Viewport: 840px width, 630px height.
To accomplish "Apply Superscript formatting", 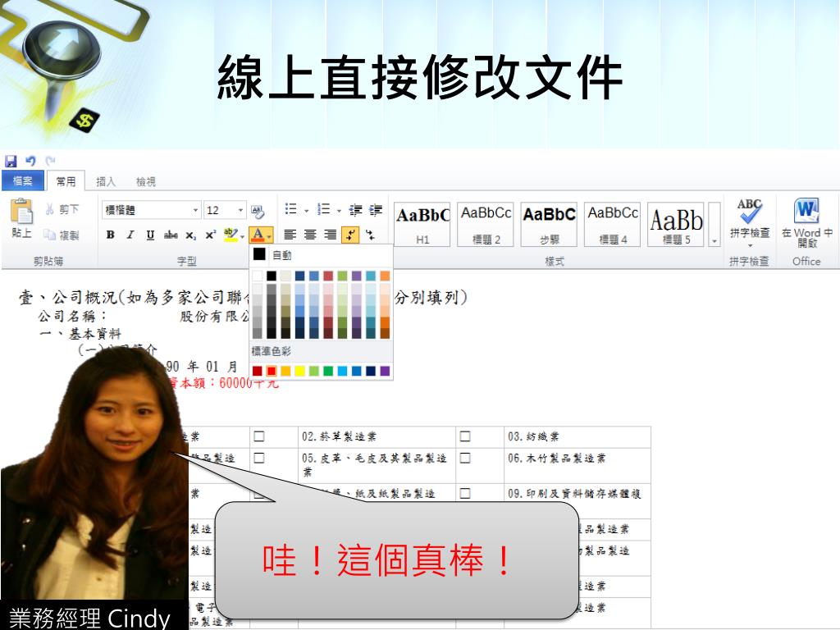I will [x=211, y=235].
